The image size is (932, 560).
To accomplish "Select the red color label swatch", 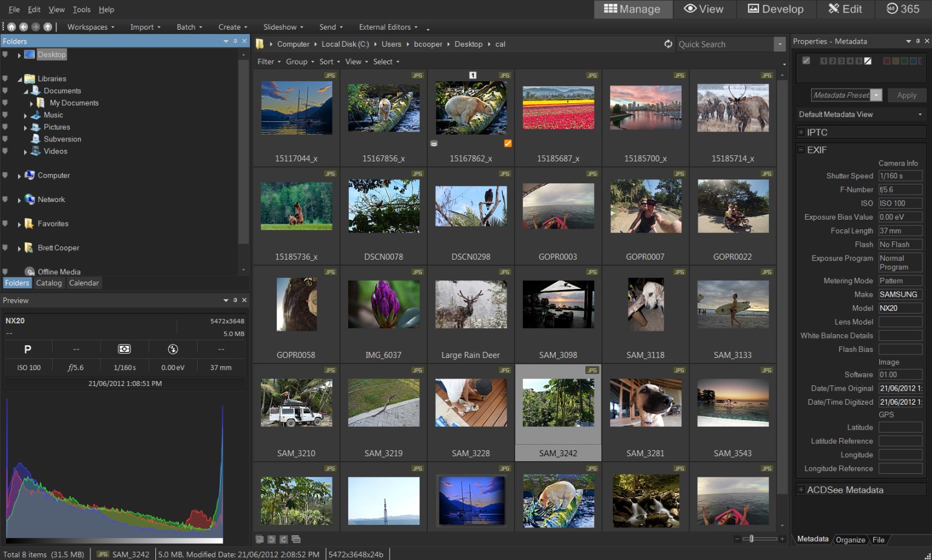I will [886, 61].
